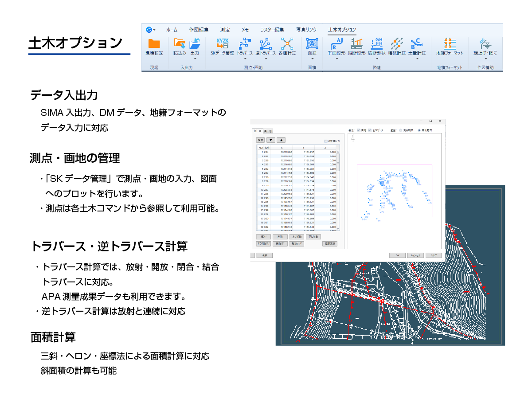
Task: Switch to the 画地 tab in dialog
Action: (x=268, y=131)
